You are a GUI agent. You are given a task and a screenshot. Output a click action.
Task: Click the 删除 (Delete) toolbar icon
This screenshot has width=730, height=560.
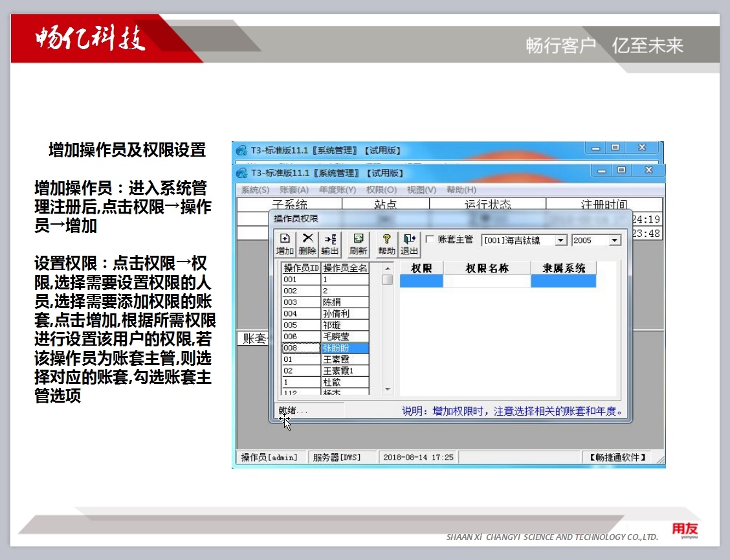pos(307,243)
